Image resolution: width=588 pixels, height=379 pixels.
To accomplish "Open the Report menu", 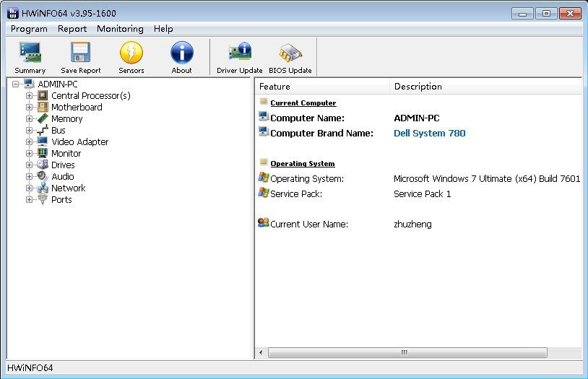I will coord(72,29).
